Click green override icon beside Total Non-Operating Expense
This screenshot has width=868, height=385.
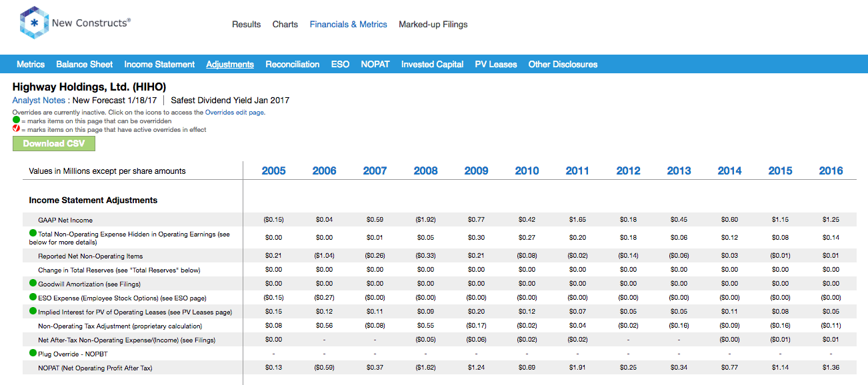[33, 234]
